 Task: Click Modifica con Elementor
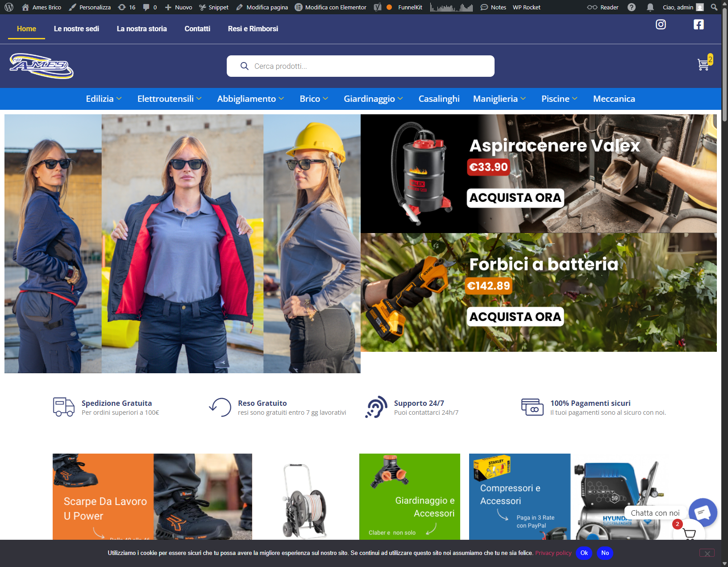330,7
